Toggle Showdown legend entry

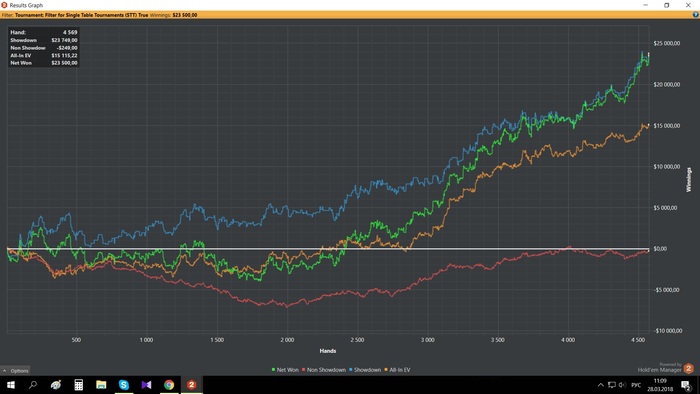tap(365, 369)
